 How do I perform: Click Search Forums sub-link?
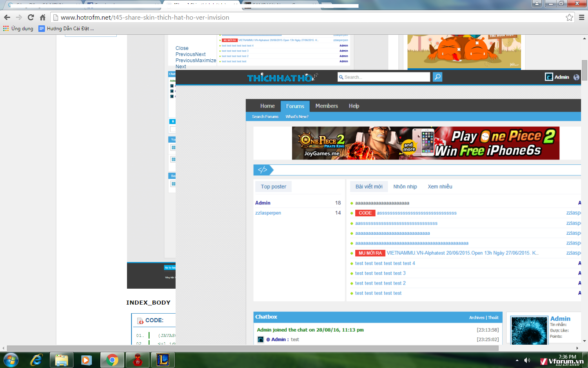pyautogui.click(x=265, y=117)
